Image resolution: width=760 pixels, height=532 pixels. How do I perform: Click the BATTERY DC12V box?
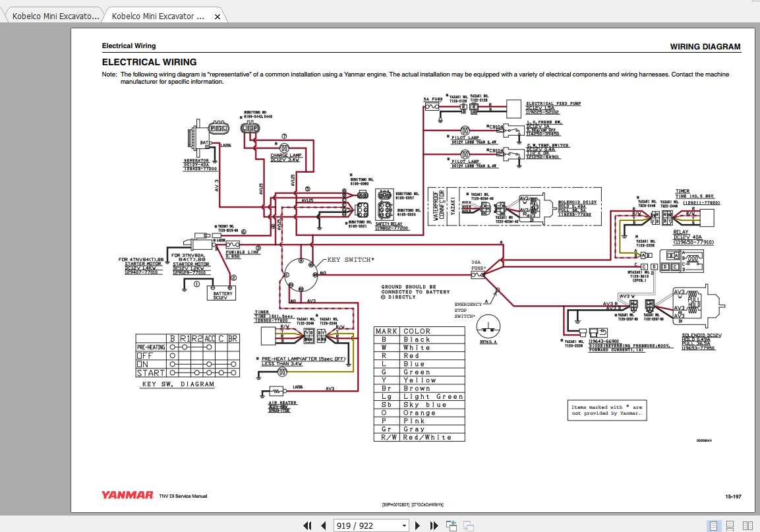coord(221,293)
